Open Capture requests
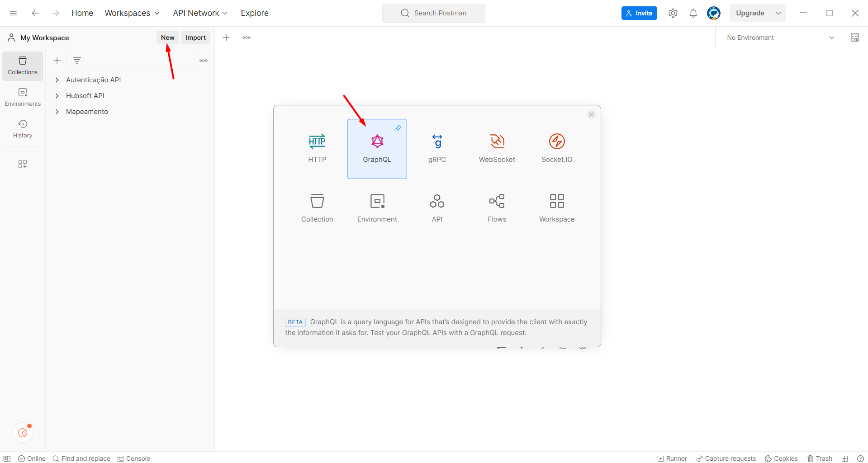 (x=726, y=458)
